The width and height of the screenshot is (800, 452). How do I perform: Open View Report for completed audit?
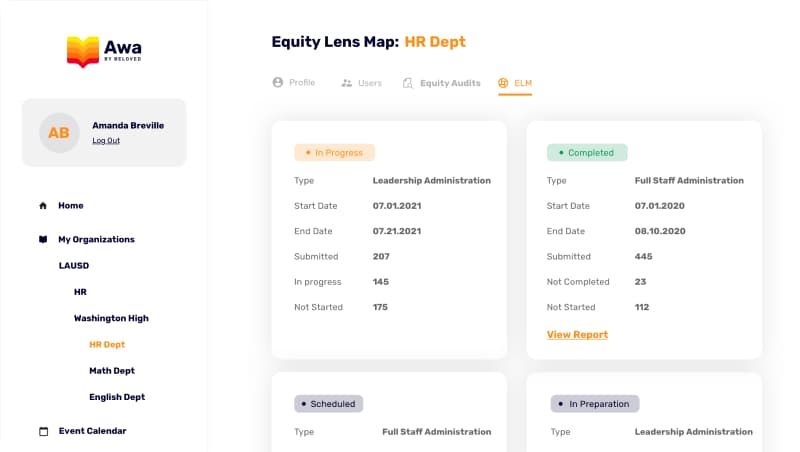577,335
